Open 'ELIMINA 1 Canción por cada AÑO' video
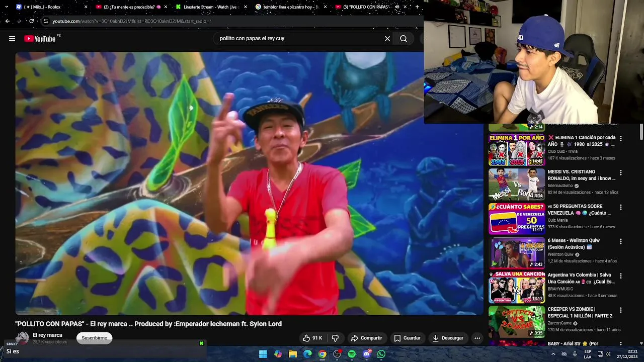Image resolution: width=644 pixels, height=362 pixels. point(582,141)
